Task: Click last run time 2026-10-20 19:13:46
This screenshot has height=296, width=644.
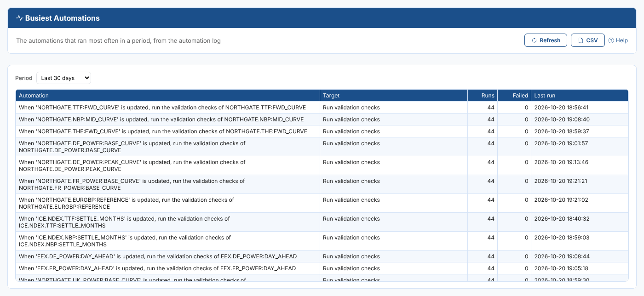Action: point(561,162)
